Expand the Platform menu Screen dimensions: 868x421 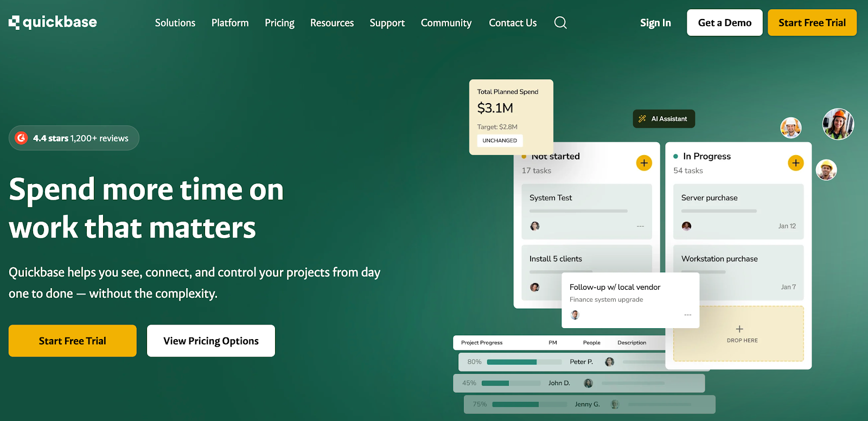[230, 23]
